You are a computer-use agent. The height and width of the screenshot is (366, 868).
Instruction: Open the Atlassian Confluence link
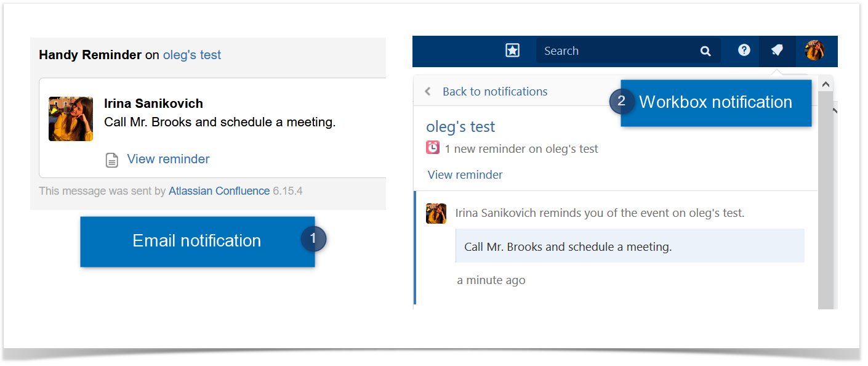click(x=219, y=191)
